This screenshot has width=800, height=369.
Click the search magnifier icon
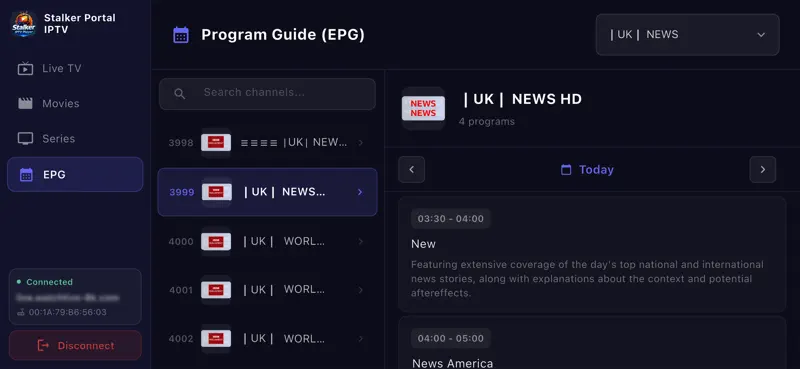click(x=180, y=93)
